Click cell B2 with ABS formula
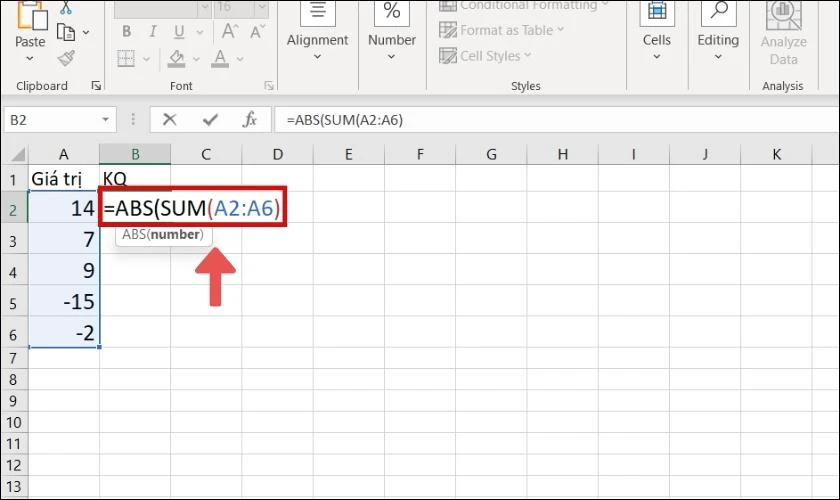 pyautogui.click(x=192, y=207)
